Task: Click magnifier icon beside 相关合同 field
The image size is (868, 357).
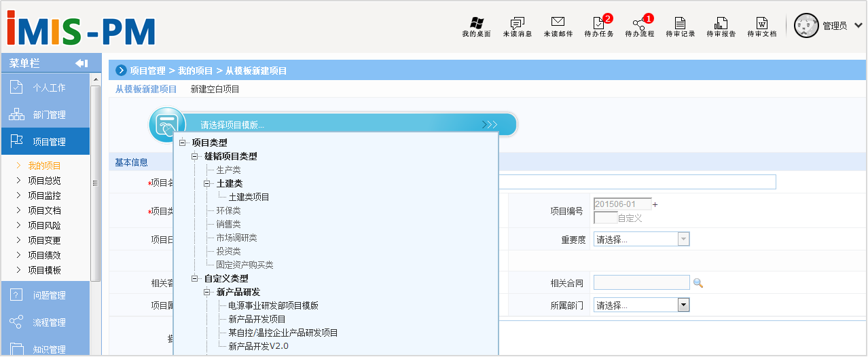Action: [698, 283]
